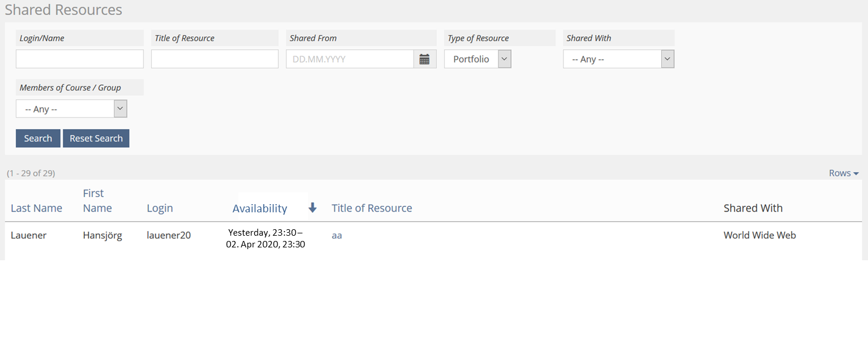Open the Type of Resource dropdown
This screenshot has height=348, width=868.
click(x=477, y=59)
